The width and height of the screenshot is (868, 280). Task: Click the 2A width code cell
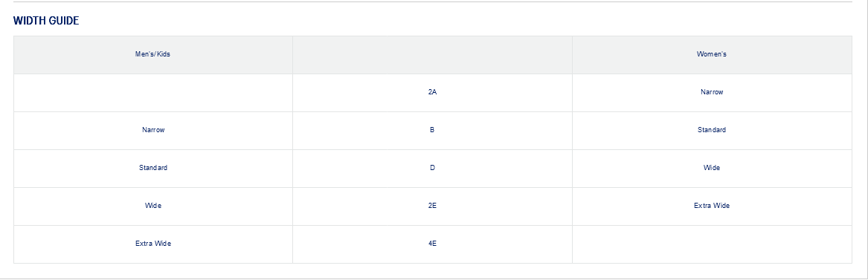coord(432,93)
